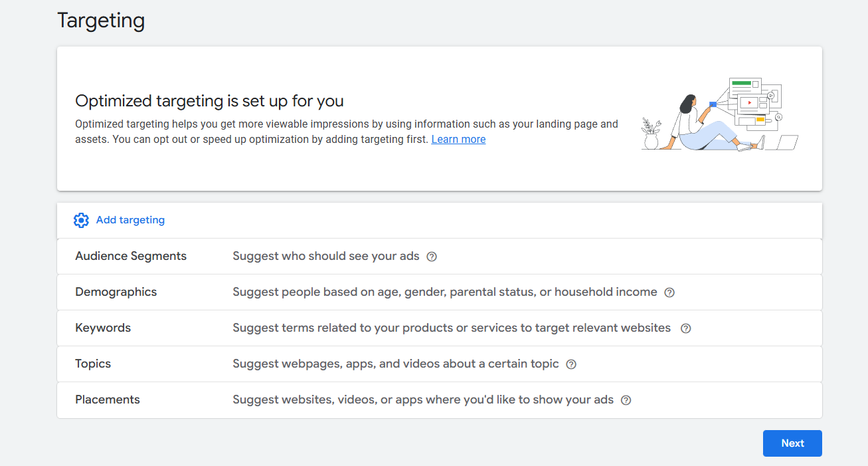Click the optimized targeting illustration
The height and width of the screenshot is (466, 868).
pyautogui.click(x=719, y=114)
